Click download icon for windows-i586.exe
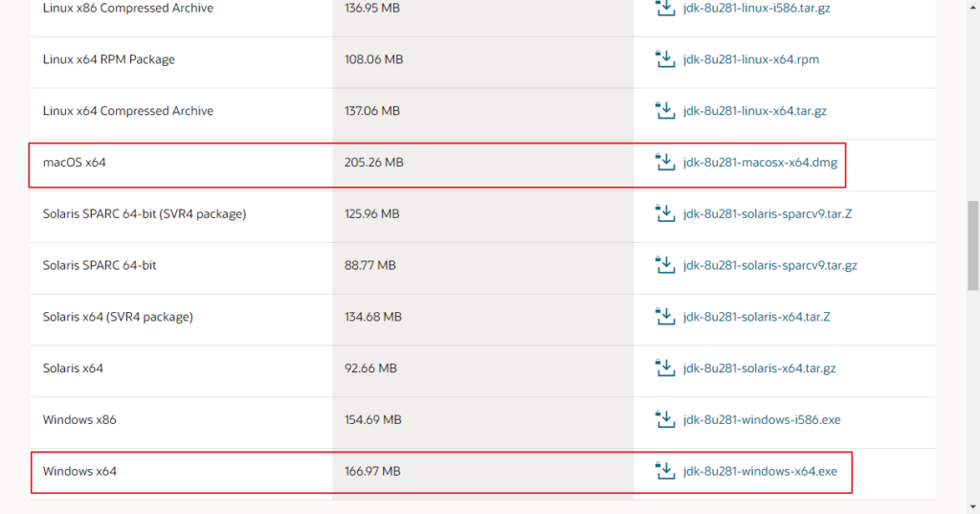Viewport: 980px width, 514px height. pos(665,419)
